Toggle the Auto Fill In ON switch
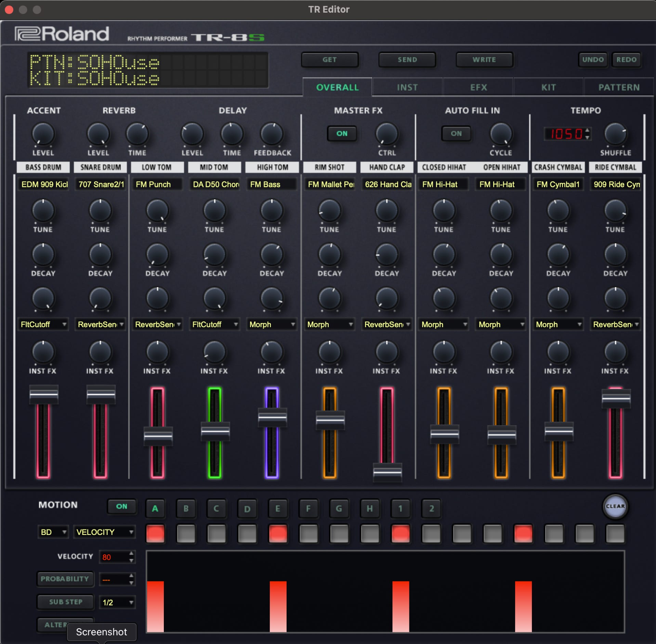656x644 pixels. [x=456, y=133]
